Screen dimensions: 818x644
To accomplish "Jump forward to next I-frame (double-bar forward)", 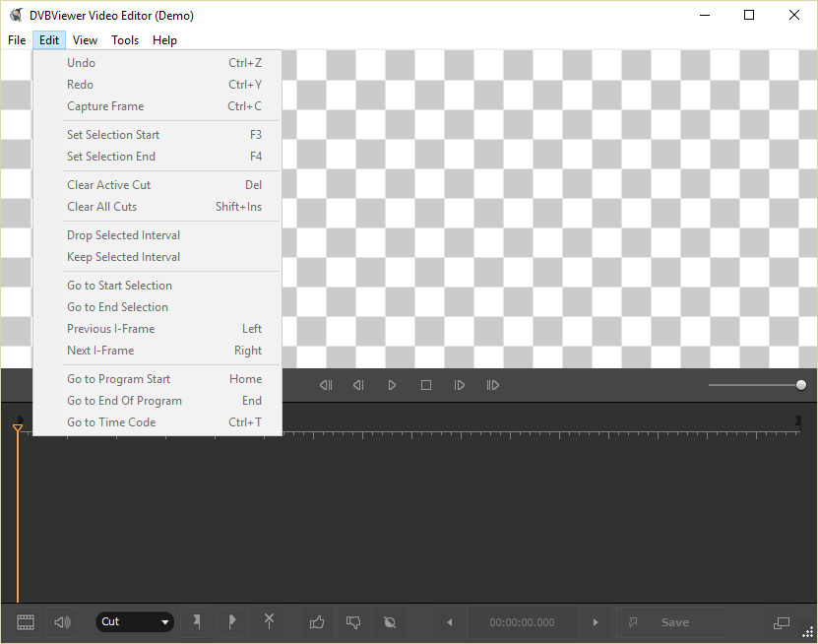I will [x=492, y=385].
